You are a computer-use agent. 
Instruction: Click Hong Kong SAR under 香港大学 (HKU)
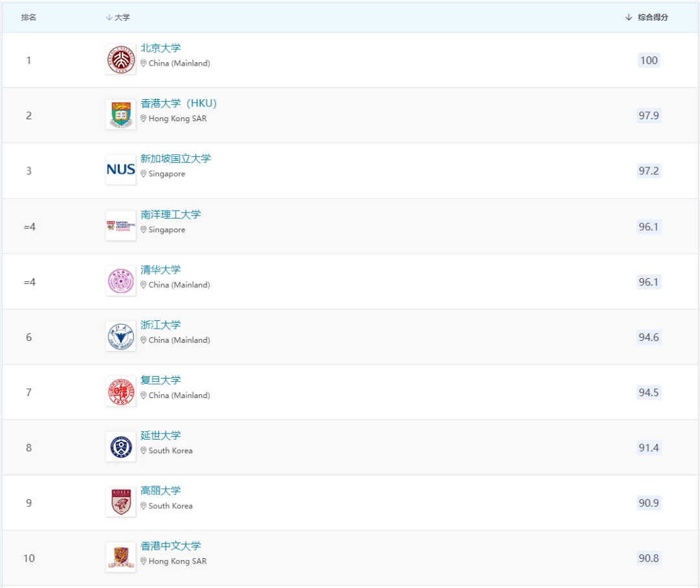(177, 119)
